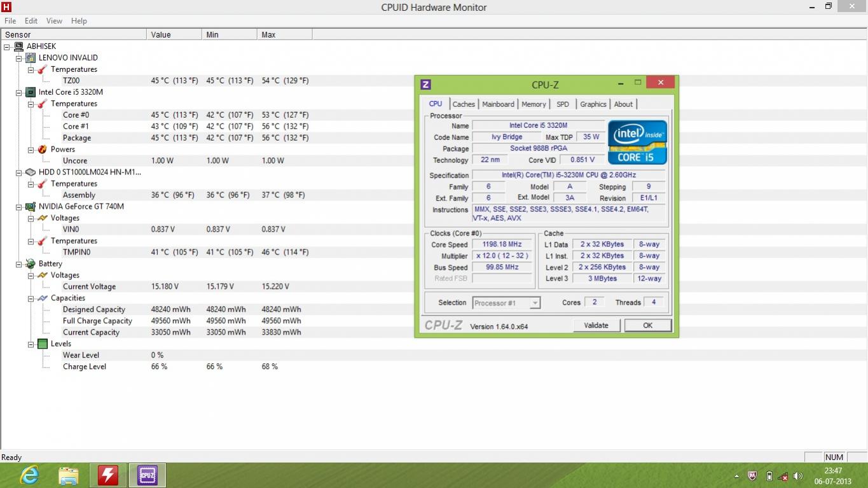The height and width of the screenshot is (488, 868).
Task: Click the Intel Core i5 3320M chip icon
Action: coord(31,92)
